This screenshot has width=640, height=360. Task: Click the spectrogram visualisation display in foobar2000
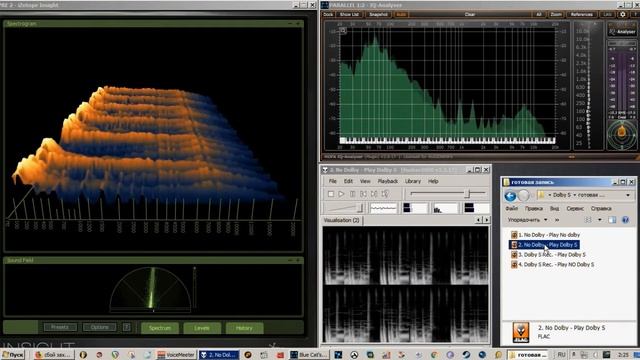[406, 284]
